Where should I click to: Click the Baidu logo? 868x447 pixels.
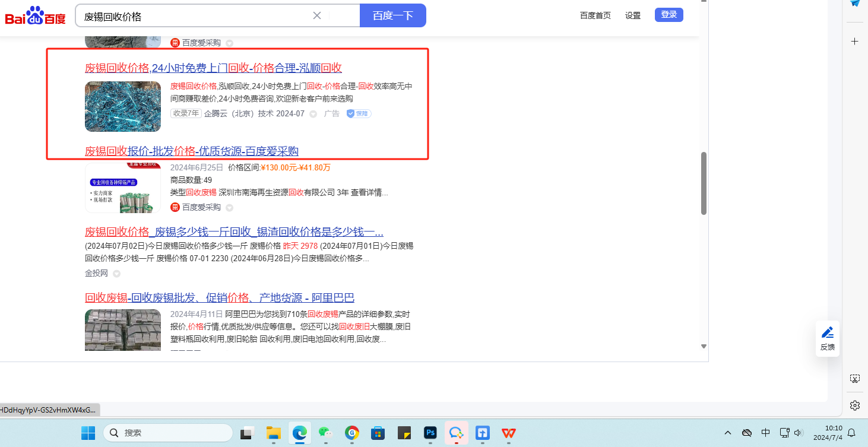pyautogui.click(x=35, y=15)
